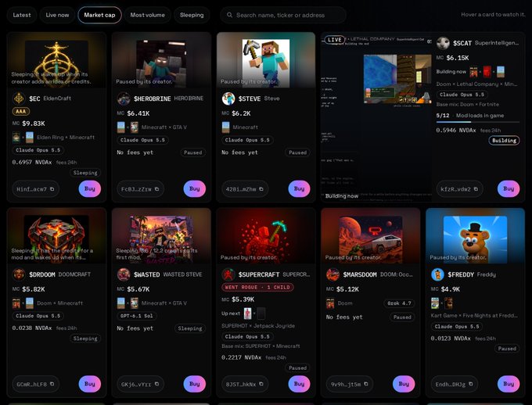
Task: Buy the $EC EldenCraft token
Action: (89, 188)
